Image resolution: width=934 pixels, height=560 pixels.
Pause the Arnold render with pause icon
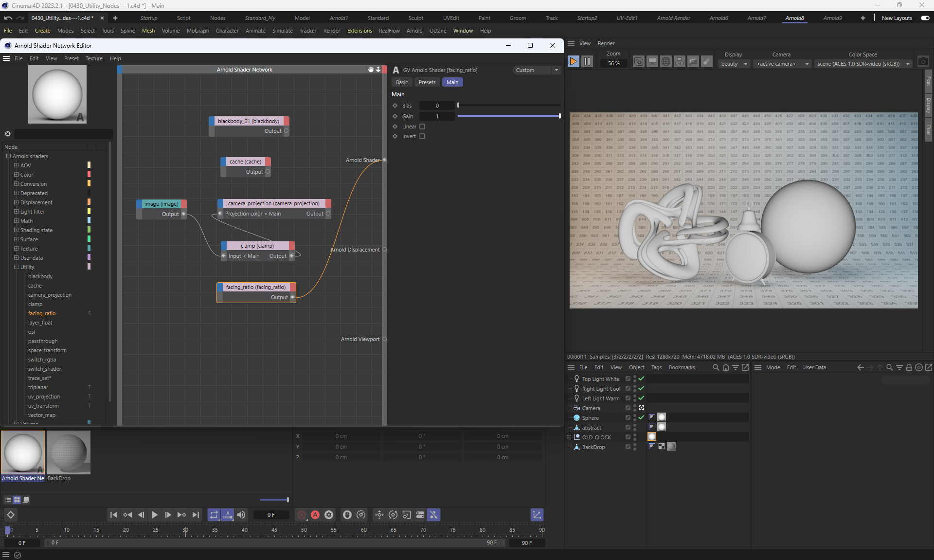pos(587,62)
